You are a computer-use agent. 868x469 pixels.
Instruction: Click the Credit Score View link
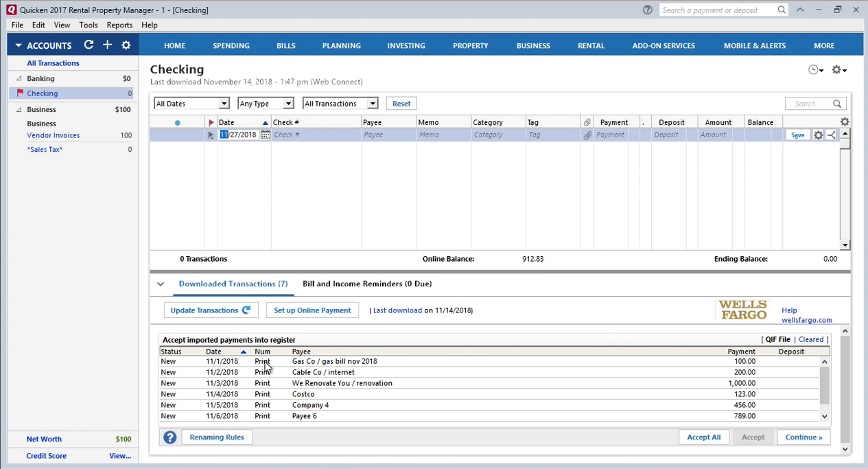(x=120, y=456)
